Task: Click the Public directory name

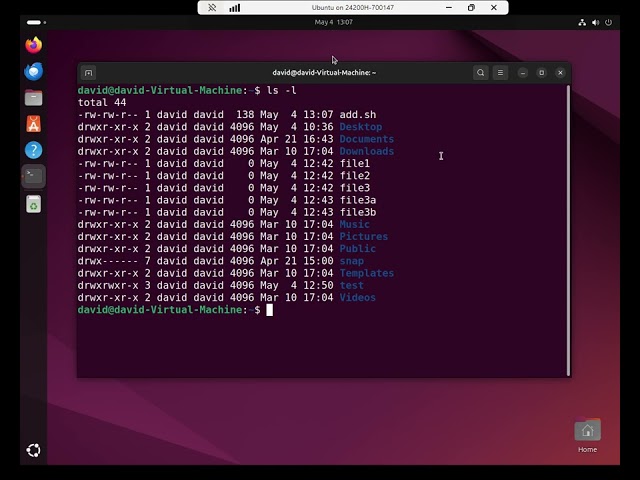Action: coord(358,249)
